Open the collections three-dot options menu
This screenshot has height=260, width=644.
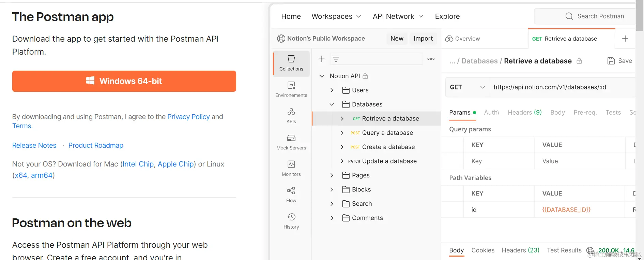pos(431,59)
